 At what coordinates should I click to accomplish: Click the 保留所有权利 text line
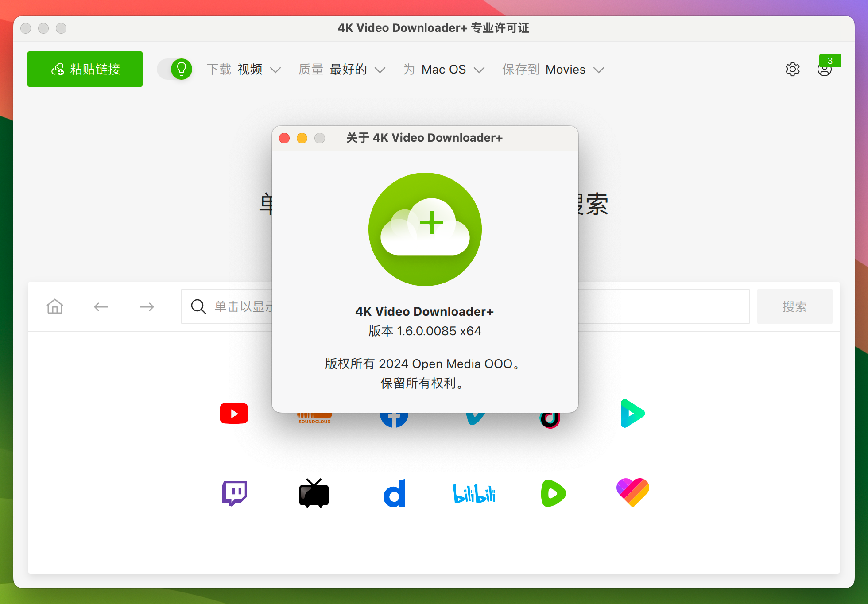[422, 383]
